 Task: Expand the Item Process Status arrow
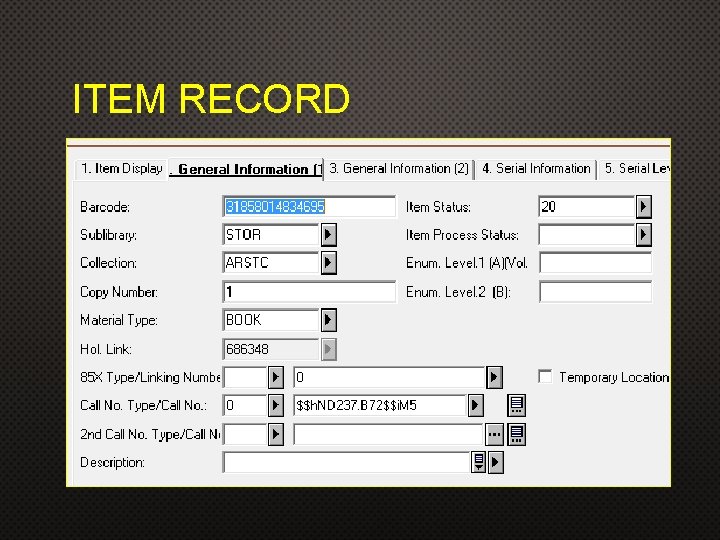[644, 235]
